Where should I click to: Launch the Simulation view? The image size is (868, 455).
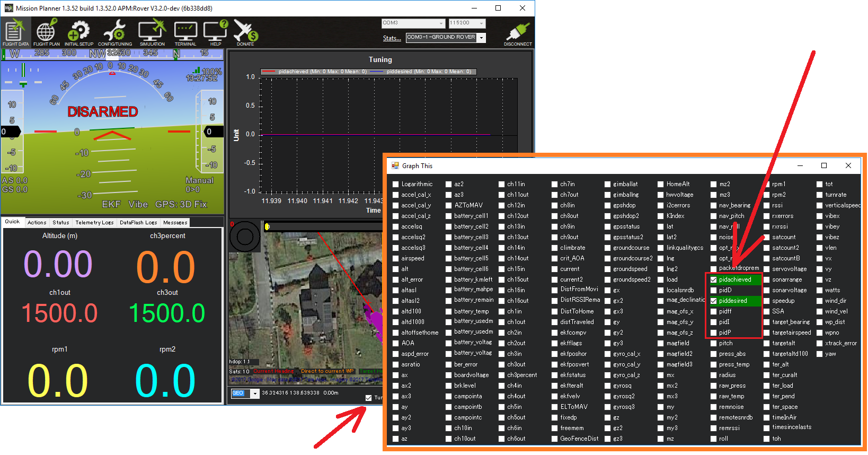(152, 33)
